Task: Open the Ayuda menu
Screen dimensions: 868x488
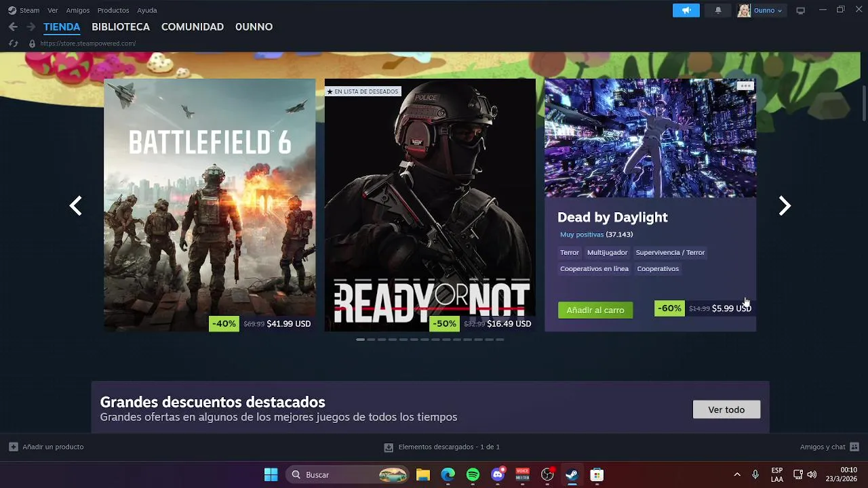Action: coord(147,10)
